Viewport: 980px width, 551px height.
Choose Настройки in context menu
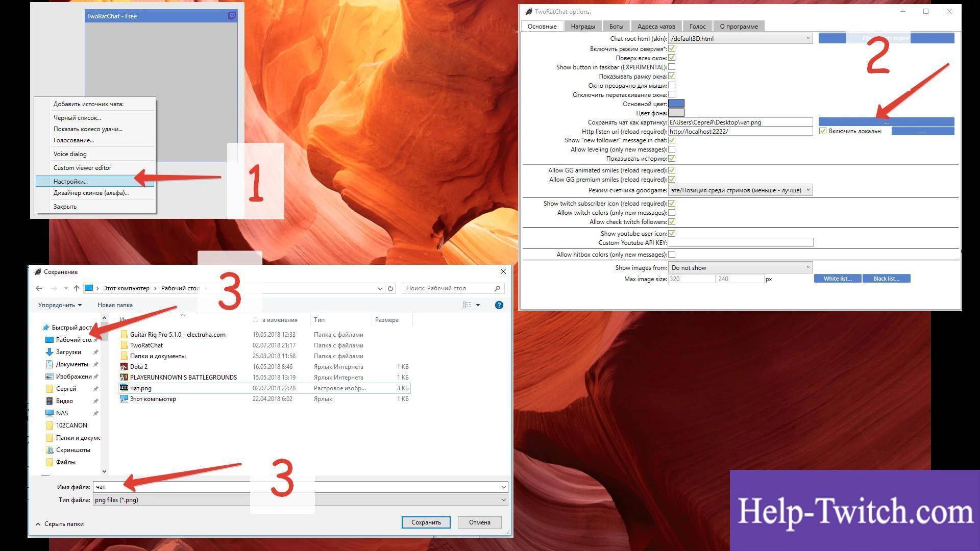(95, 181)
